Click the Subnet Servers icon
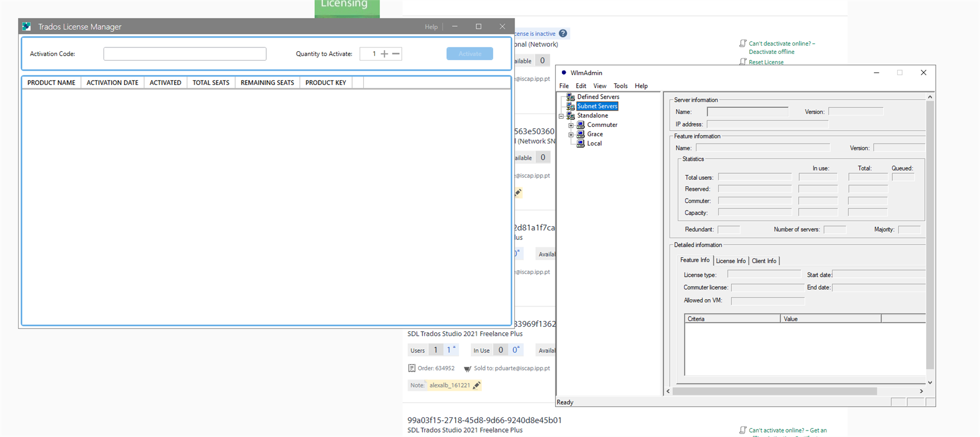Image resolution: width=980 pixels, height=437 pixels. (x=571, y=106)
